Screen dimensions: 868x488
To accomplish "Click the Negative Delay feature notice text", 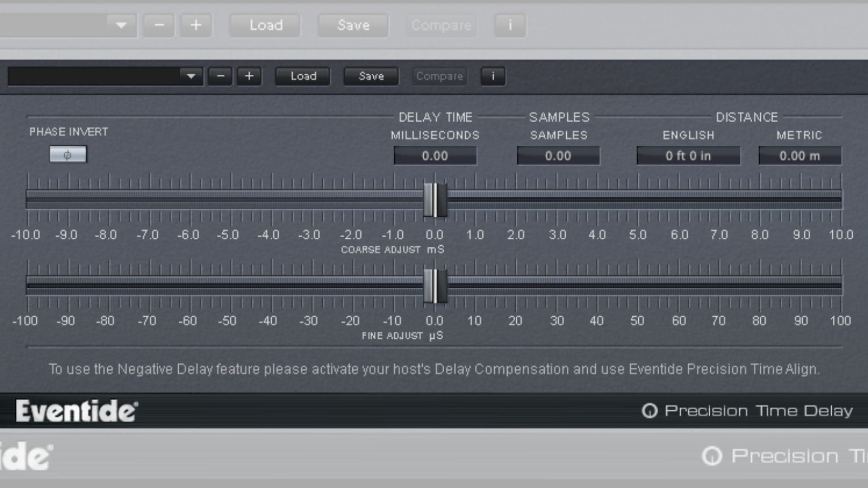I will [434, 369].
